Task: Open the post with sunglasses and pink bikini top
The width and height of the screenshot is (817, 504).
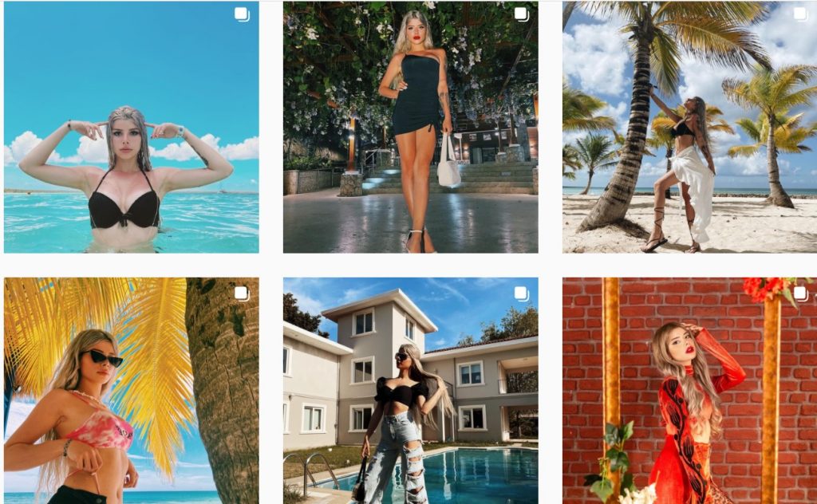Action: tap(132, 391)
